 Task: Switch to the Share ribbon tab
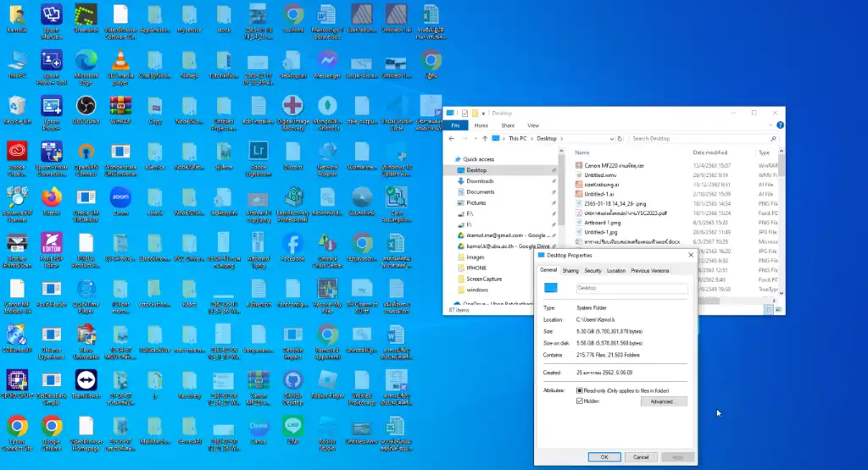508,125
